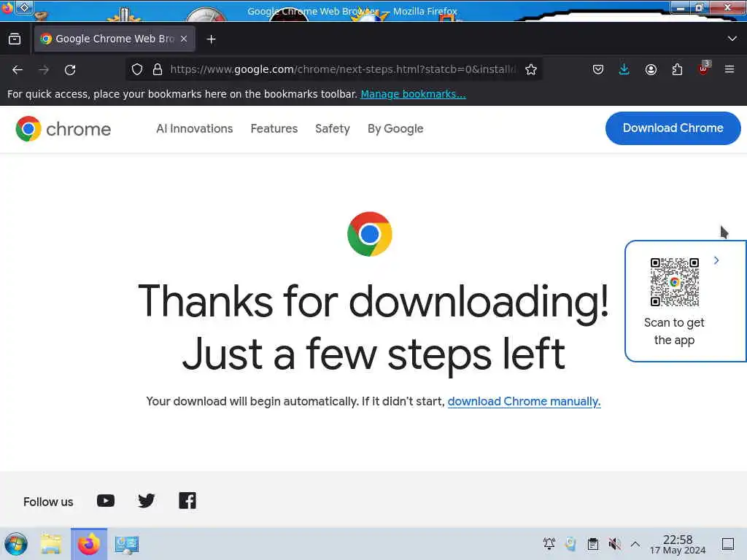This screenshot has height=560, width=747.
Task: Open tray icon right of notification bell
Action: 570,543
